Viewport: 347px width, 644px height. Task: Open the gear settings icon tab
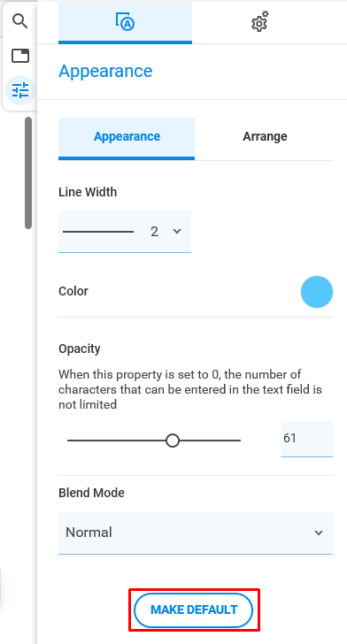click(260, 22)
